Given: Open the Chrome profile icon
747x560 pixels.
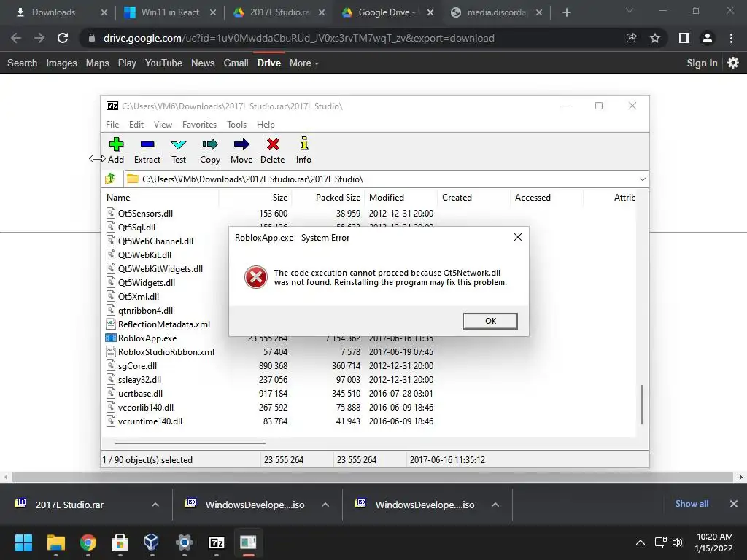Looking at the screenshot, I should [708, 38].
